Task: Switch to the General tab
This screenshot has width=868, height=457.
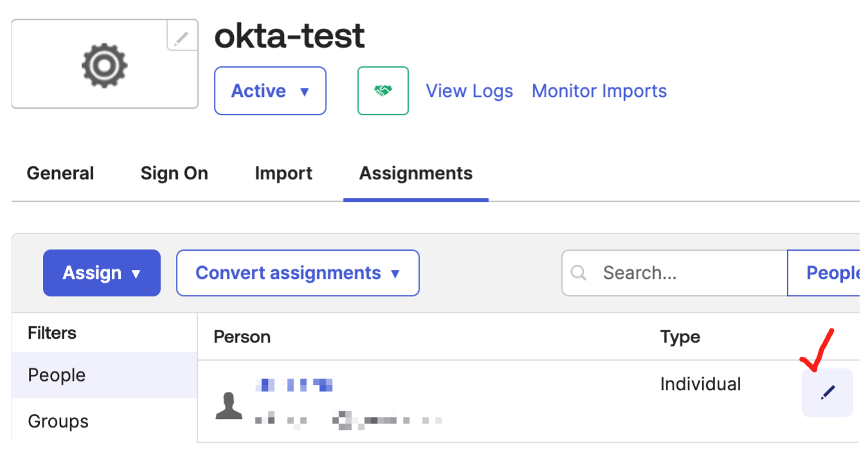Action: coord(60,174)
